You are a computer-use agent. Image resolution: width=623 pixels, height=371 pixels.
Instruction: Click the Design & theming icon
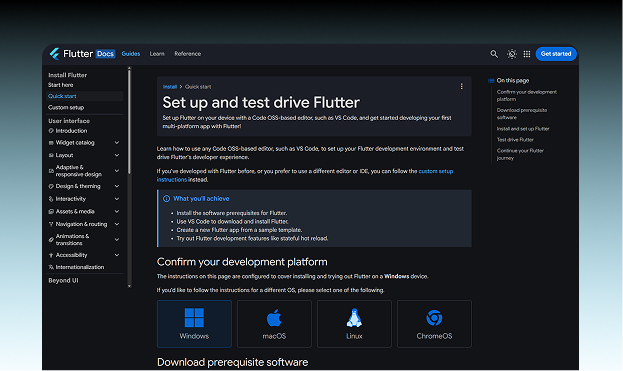(51, 186)
